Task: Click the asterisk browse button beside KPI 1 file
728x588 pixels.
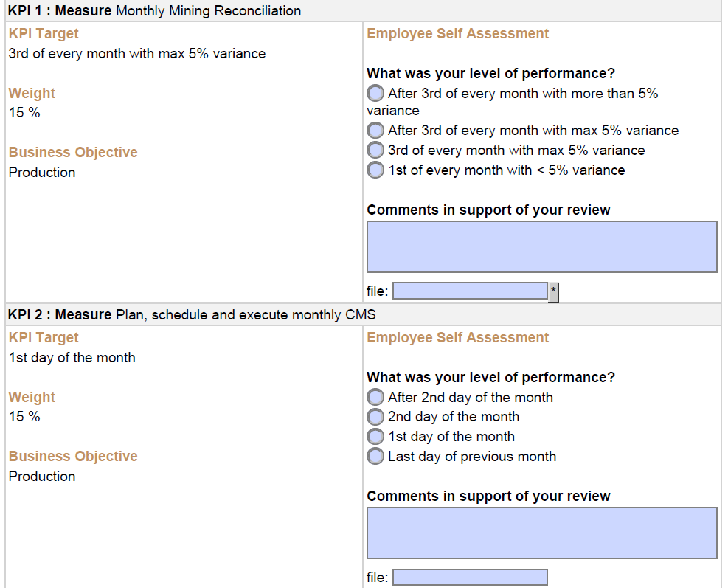Action: click(x=553, y=292)
